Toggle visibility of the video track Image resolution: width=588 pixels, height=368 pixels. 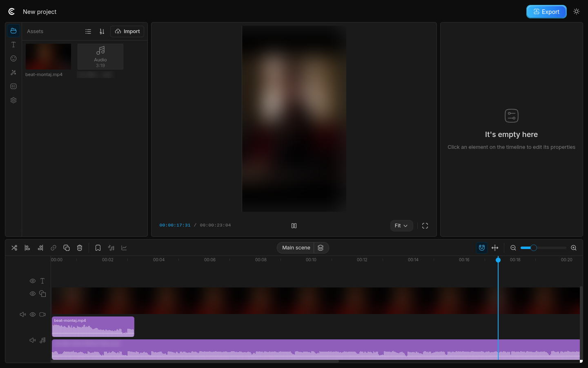pos(33,314)
